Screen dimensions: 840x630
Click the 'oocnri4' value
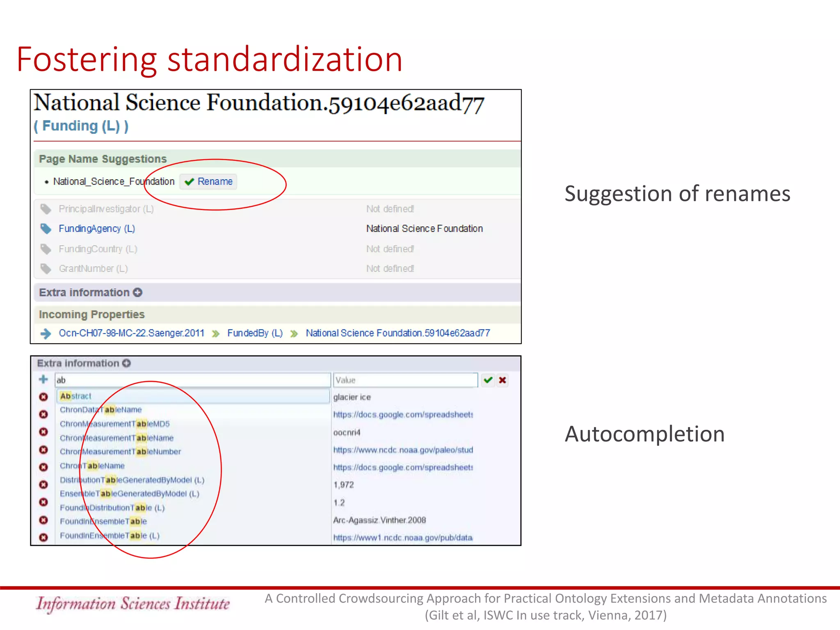(347, 432)
